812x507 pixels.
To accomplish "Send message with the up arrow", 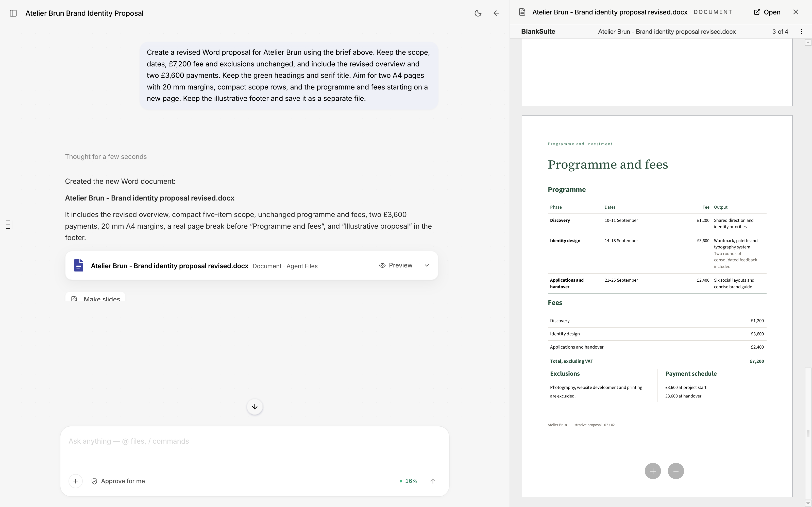I will pos(433,481).
